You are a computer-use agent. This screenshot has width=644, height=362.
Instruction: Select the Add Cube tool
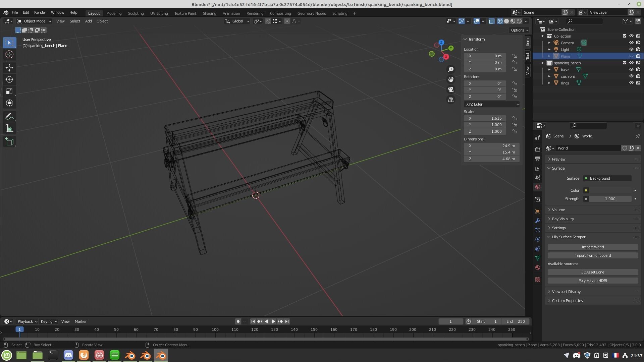point(9,142)
